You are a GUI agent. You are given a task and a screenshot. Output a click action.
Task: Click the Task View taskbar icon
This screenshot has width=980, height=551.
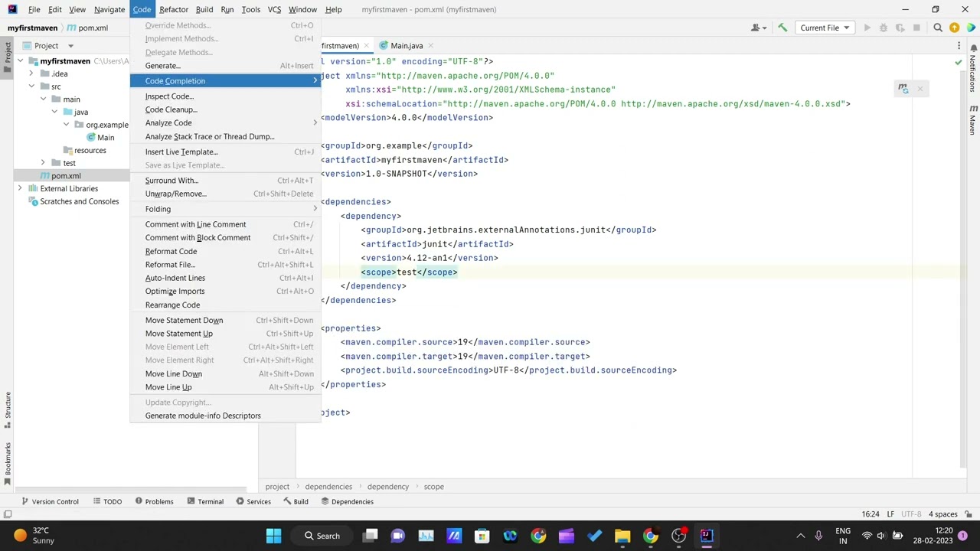(x=370, y=536)
